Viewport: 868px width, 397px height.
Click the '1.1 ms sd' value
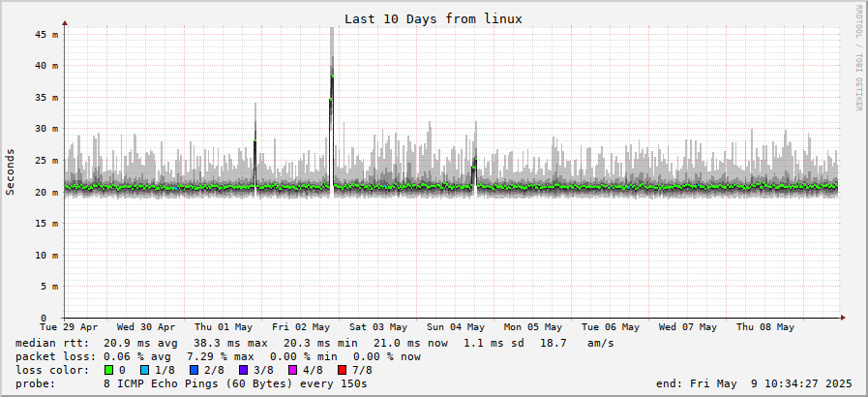[x=494, y=344]
